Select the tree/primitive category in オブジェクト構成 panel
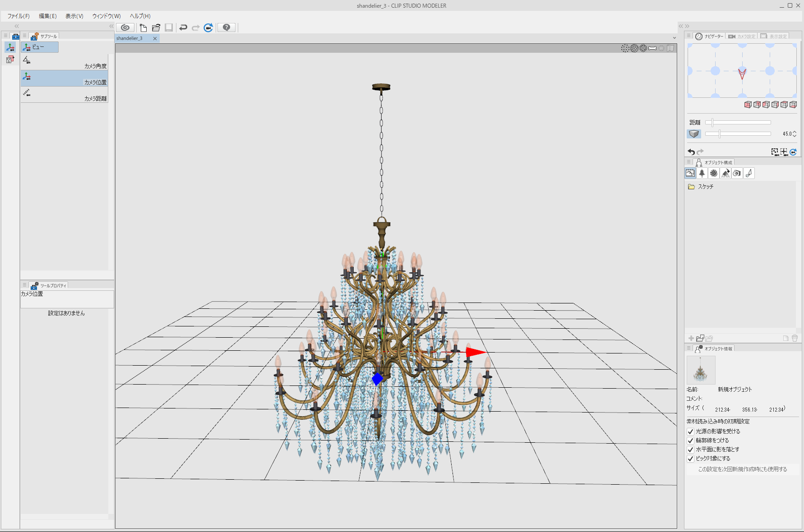 pos(702,173)
